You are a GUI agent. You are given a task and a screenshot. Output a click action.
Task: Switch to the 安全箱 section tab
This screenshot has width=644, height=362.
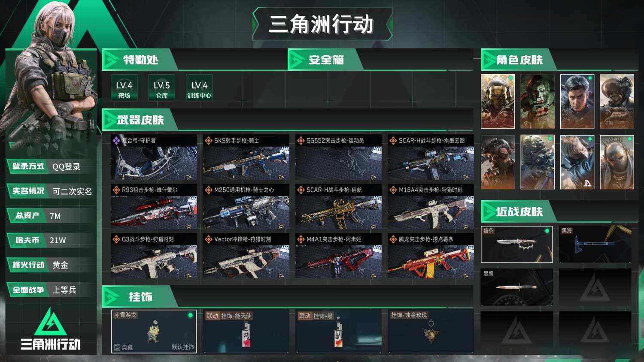[326, 60]
